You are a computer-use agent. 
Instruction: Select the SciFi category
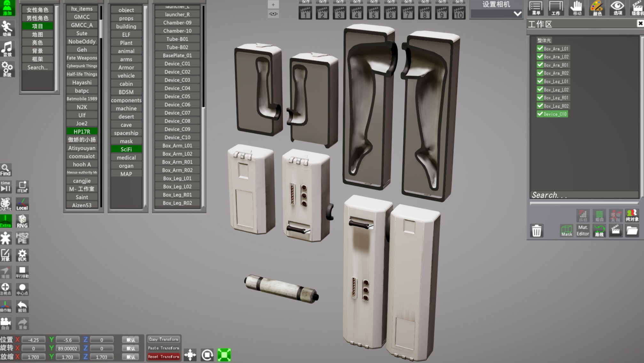point(126,149)
